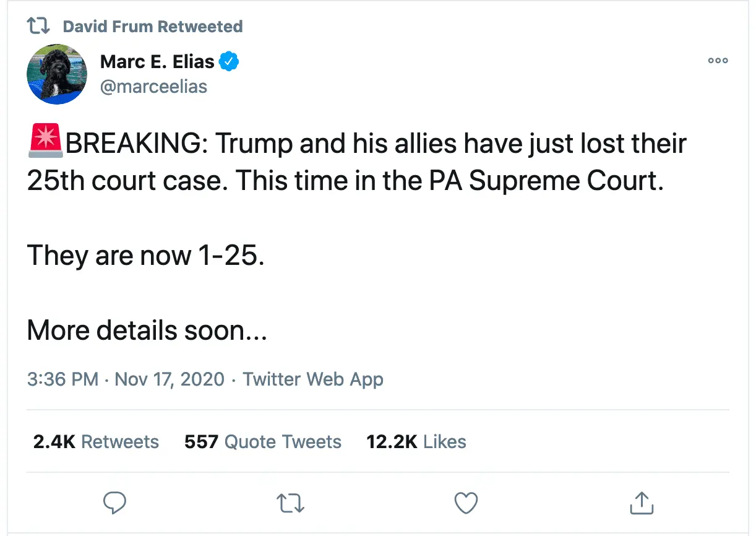Open Marc E. Elias profile picture
Screen dimensions: 756x536
56,74
